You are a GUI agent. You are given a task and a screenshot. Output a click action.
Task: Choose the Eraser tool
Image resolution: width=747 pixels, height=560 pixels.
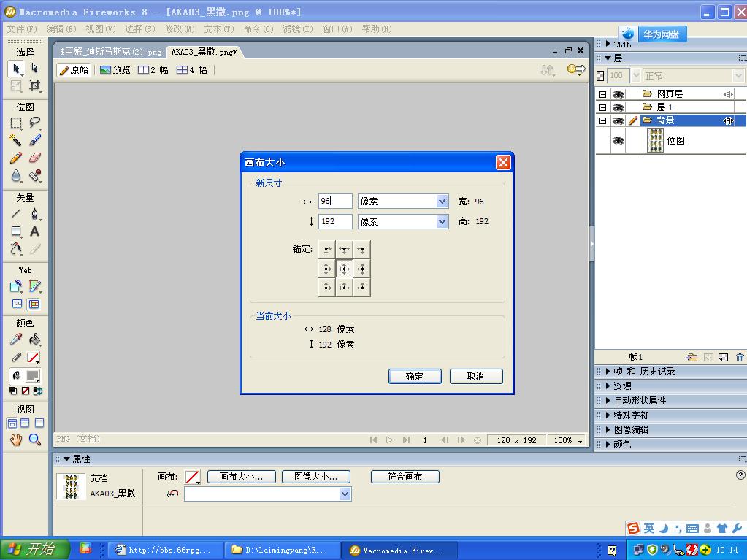[x=35, y=158]
